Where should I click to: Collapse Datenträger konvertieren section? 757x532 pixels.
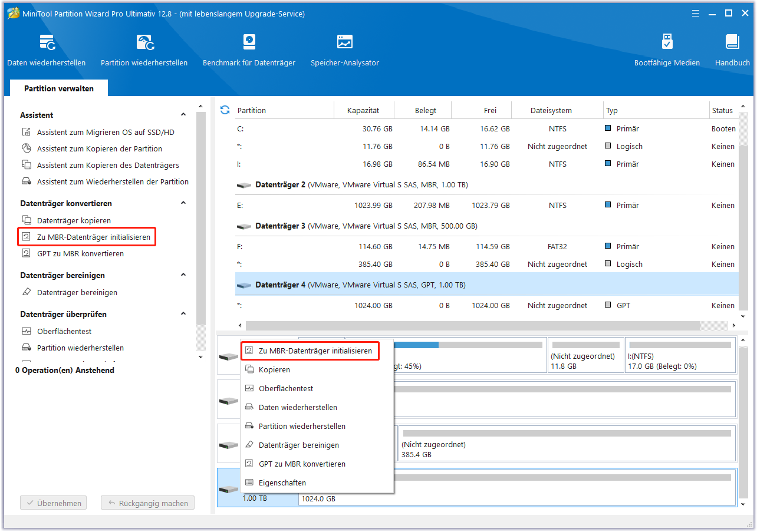click(x=183, y=203)
